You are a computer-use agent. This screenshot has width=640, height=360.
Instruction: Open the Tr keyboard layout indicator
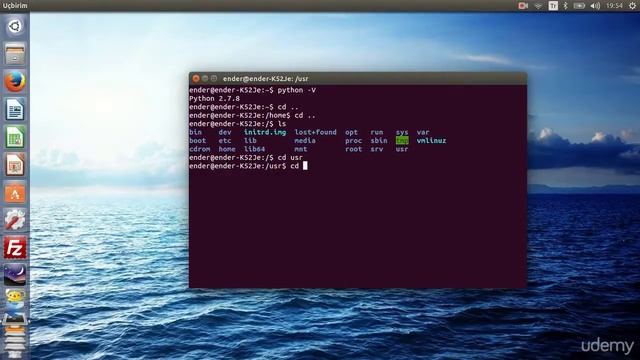tap(553, 6)
